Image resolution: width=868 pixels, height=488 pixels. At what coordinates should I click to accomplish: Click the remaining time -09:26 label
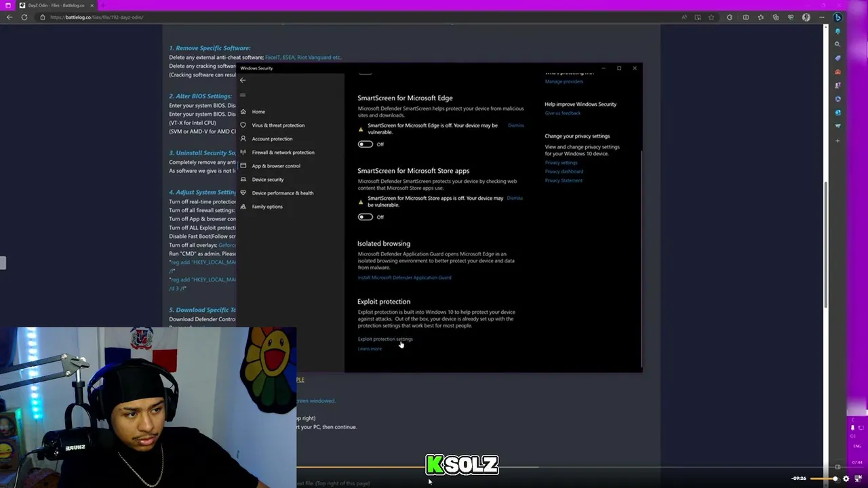click(800, 479)
